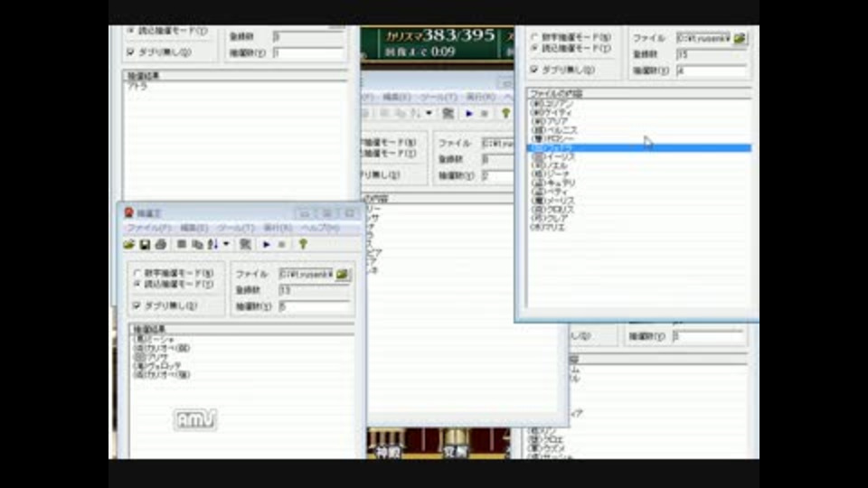Click 抽選結果 list header in titled 抽選王 window

242,329
